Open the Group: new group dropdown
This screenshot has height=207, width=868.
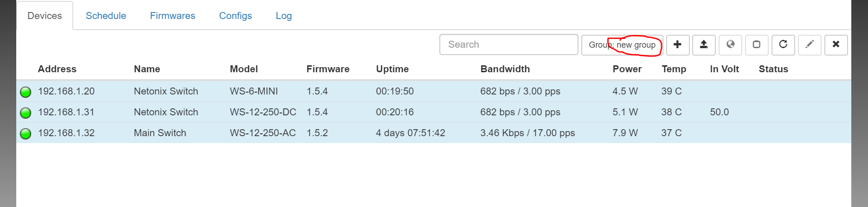point(622,45)
